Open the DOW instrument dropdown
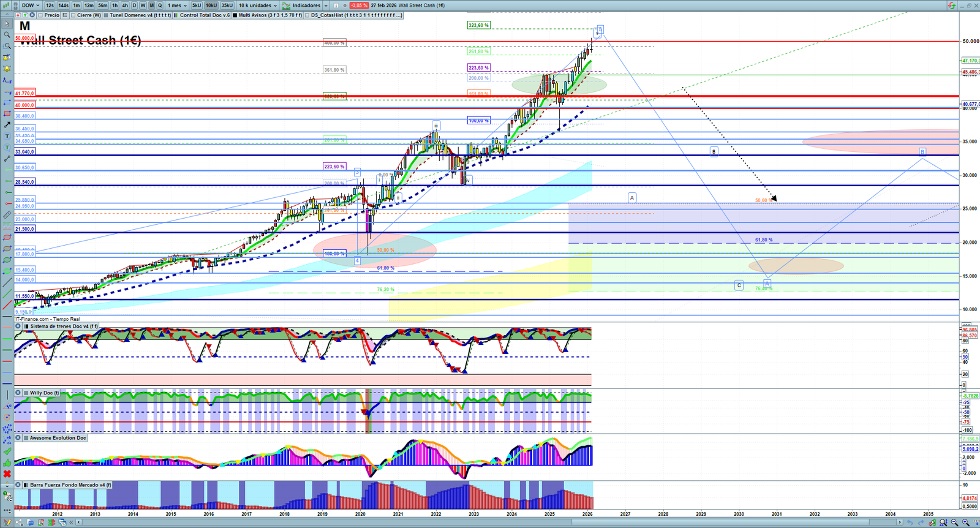Image resolution: width=980 pixels, height=528 pixels. pyautogui.click(x=31, y=6)
